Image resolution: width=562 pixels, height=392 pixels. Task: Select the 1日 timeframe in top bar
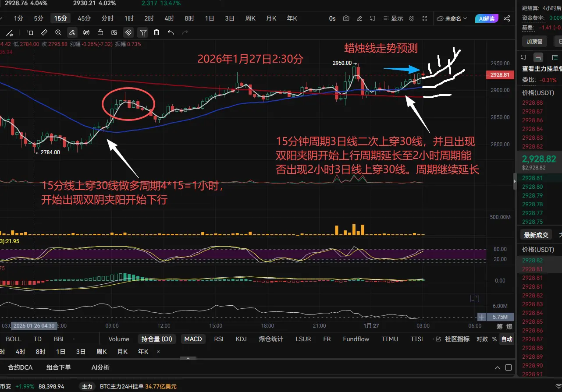click(210, 18)
